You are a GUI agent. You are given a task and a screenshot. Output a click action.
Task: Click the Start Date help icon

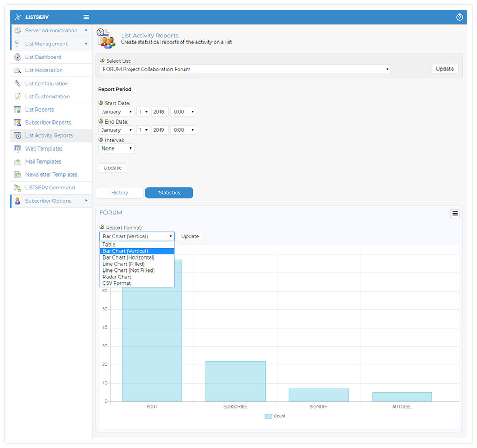101,103
